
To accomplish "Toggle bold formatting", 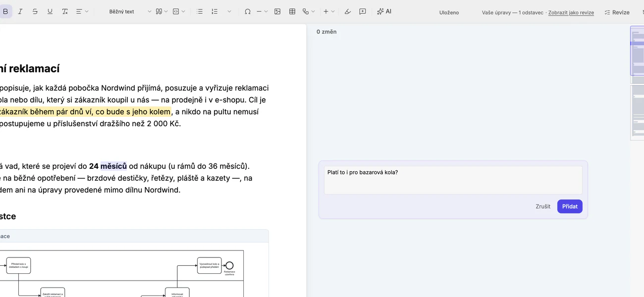I will click(5, 11).
